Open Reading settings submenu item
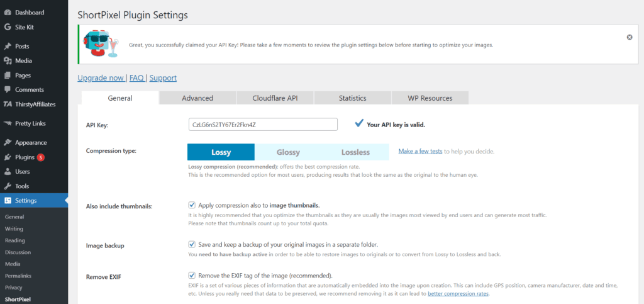This screenshot has height=304, width=644. pyautogui.click(x=15, y=240)
